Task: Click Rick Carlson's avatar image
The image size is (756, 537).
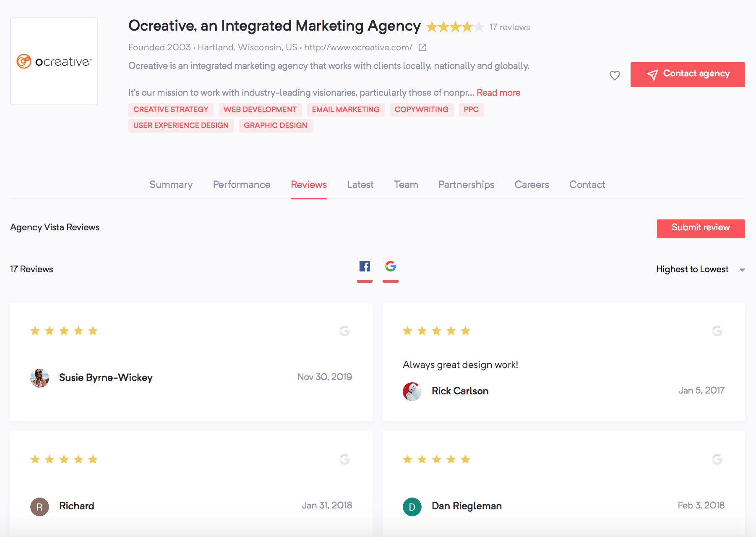Action: pyautogui.click(x=412, y=391)
